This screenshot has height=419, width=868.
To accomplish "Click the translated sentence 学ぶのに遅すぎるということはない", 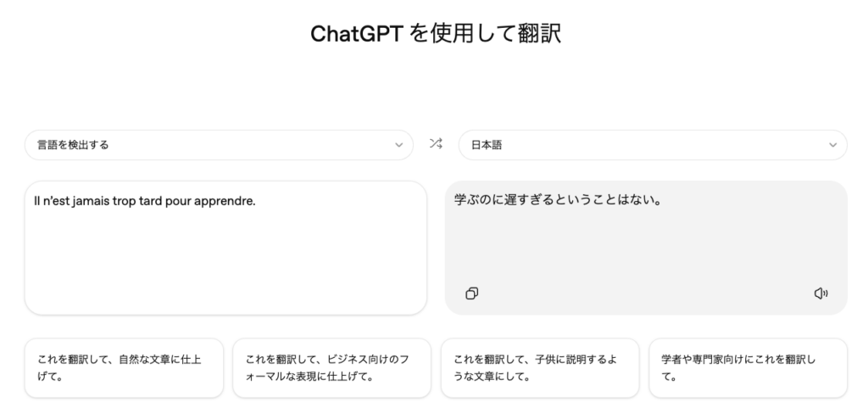I will tap(558, 201).
